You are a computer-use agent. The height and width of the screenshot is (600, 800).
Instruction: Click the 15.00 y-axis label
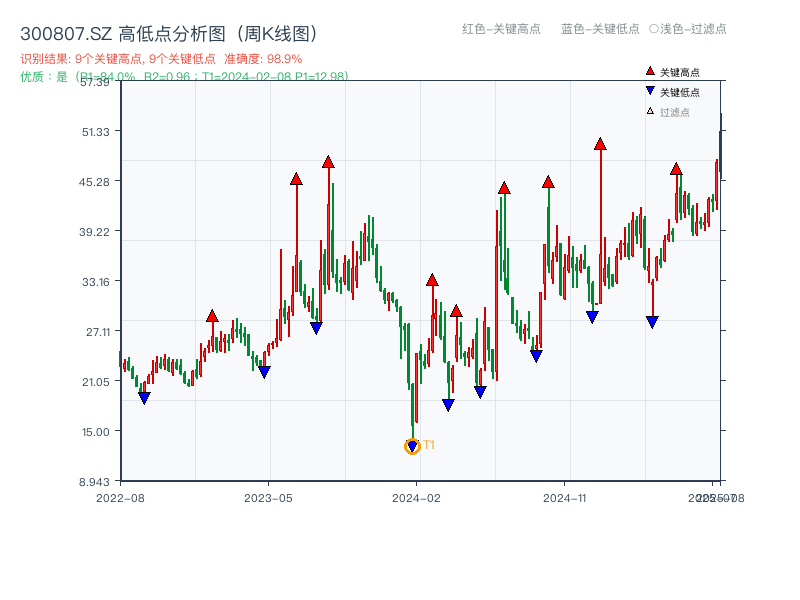(x=96, y=432)
